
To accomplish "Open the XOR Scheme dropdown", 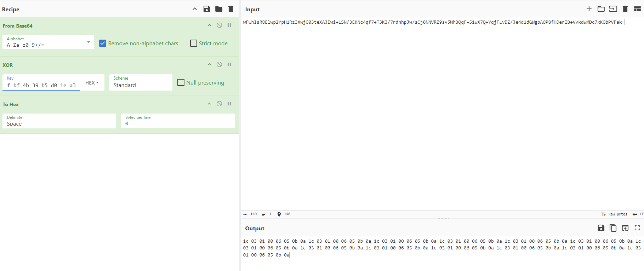I will 141,82.
